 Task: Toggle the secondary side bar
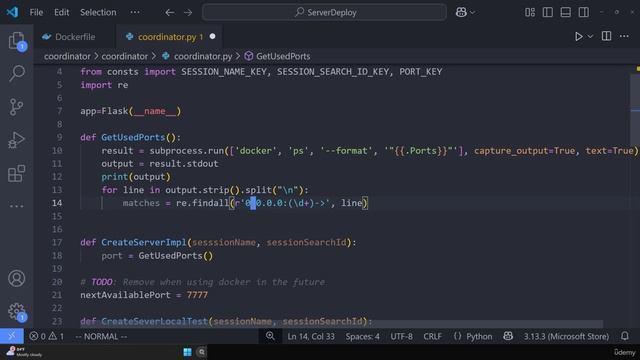584,12
